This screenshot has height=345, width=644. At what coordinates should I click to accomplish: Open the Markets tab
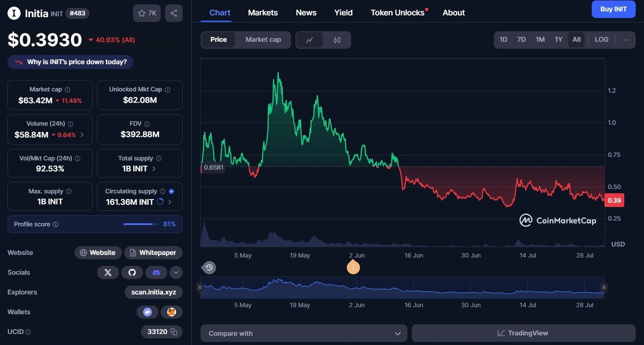point(263,13)
